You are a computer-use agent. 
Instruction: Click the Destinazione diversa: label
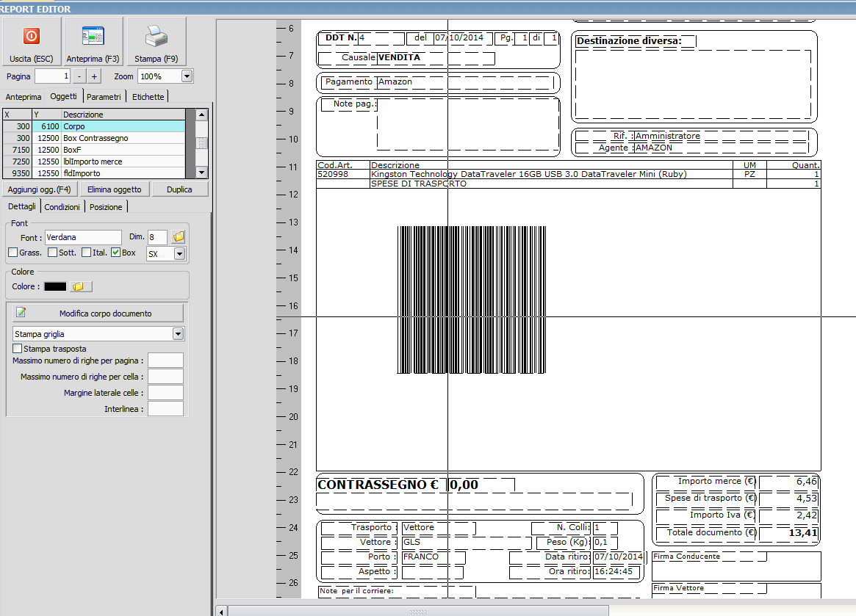[629, 41]
